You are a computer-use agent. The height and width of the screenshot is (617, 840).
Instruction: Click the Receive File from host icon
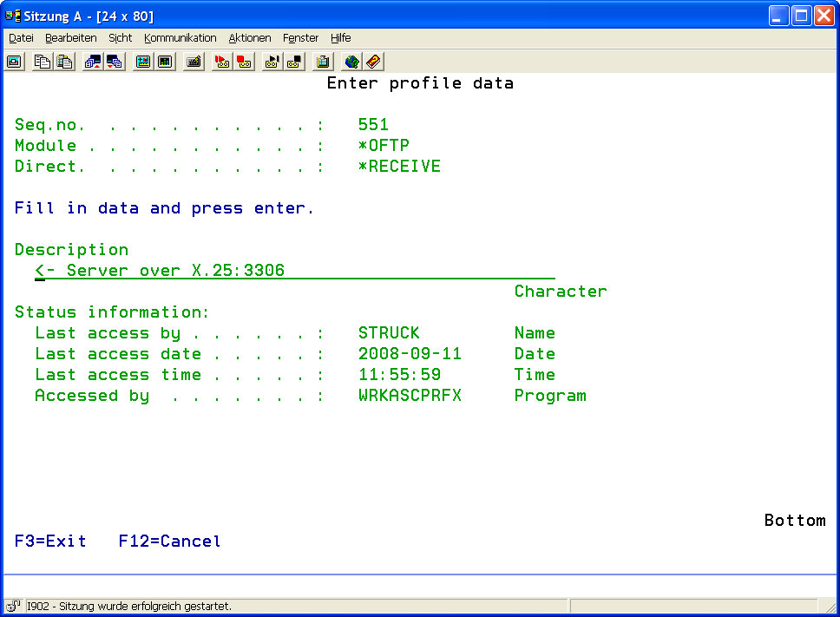[115, 62]
